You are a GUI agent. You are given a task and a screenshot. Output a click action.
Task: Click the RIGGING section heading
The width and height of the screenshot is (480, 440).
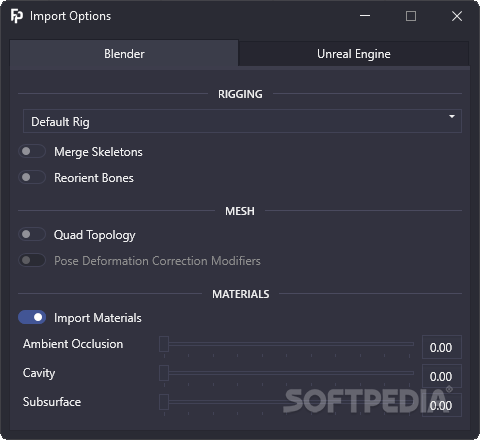click(240, 94)
